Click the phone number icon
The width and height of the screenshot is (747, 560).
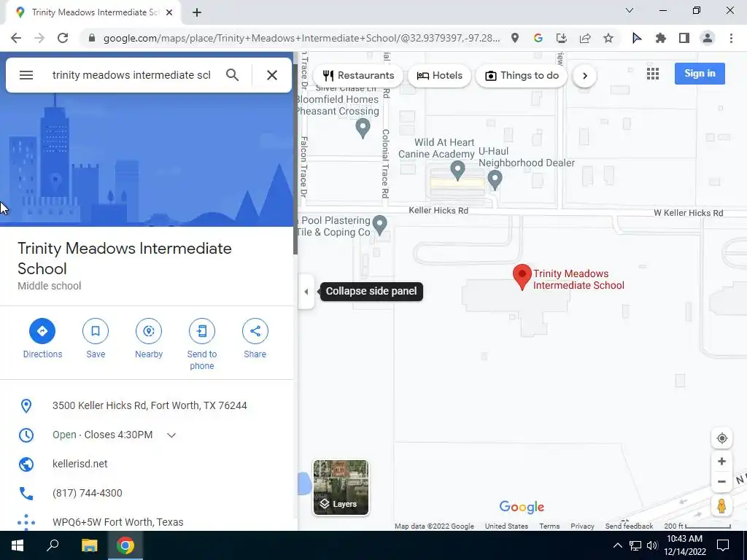click(26, 494)
